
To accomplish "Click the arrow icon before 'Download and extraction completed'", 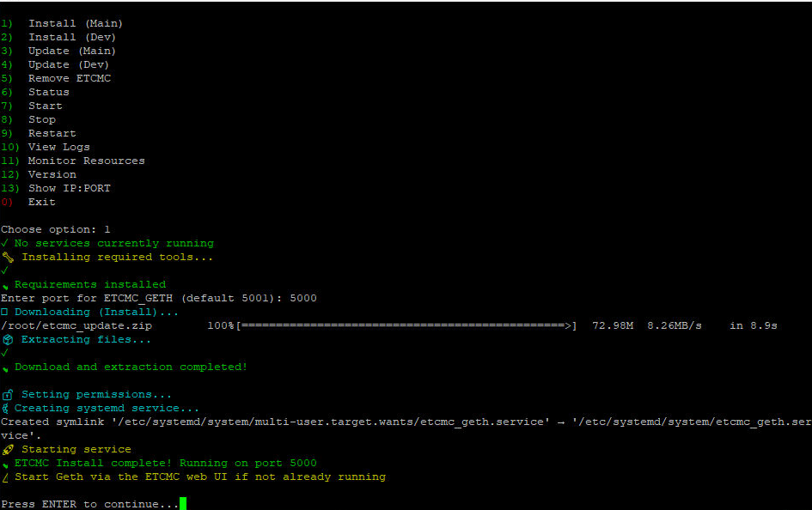I will [x=6, y=367].
